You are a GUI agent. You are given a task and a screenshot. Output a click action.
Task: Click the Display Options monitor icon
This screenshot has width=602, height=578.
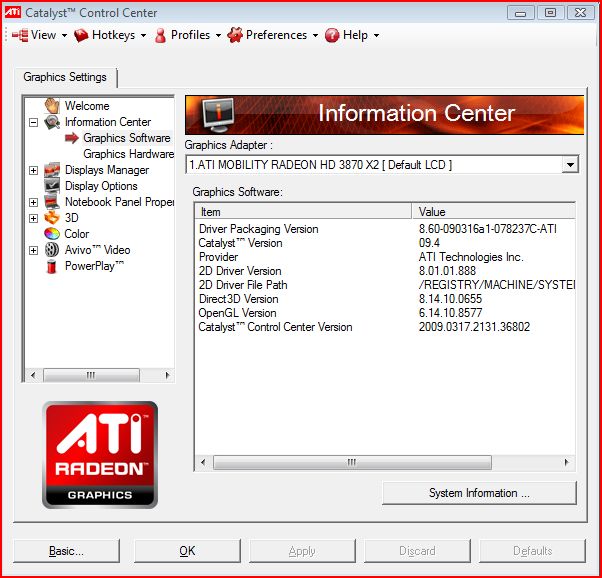(x=52, y=186)
